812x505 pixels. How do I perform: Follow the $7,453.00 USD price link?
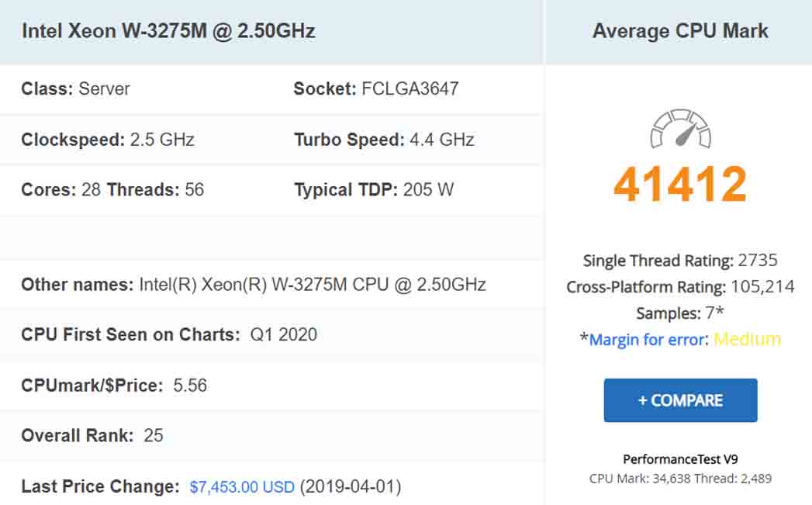[x=242, y=487]
